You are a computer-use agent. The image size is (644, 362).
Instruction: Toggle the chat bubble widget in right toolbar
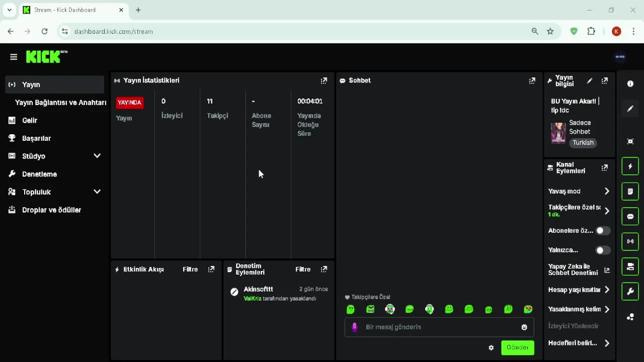630,217
